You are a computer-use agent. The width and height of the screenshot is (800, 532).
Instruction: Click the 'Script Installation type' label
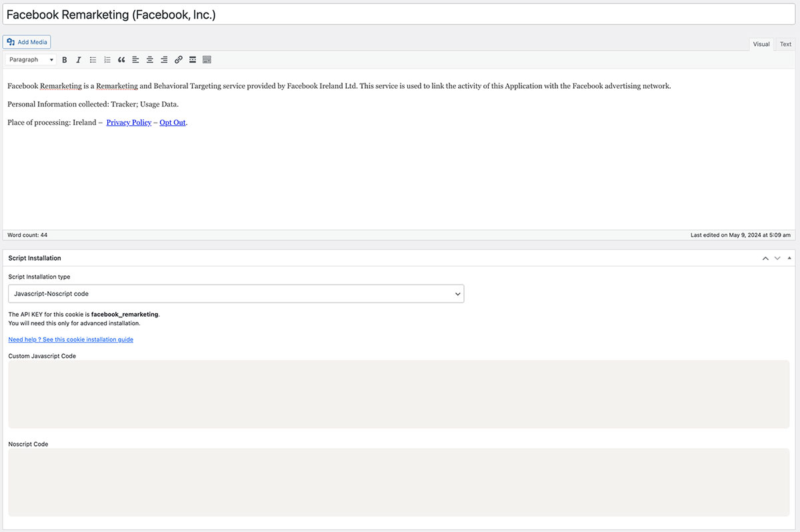click(x=39, y=277)
